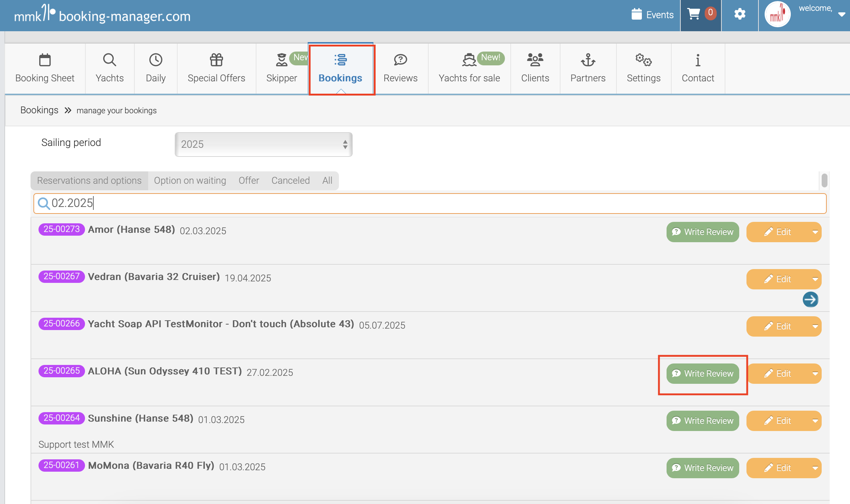Open the Sailing period 2025 dropdown

click(263, 144)
